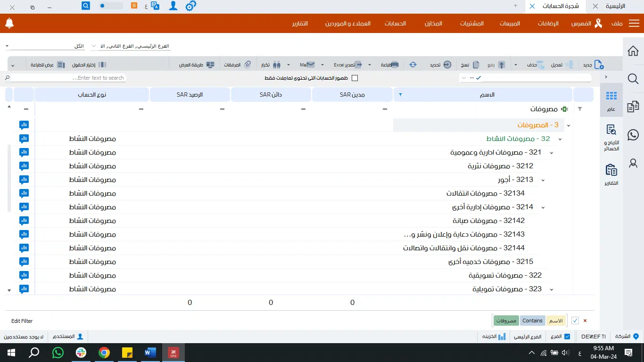Click the New (جديد) account toolbar icon
This screenshot has height=362, width=644.
pos(598,65)
